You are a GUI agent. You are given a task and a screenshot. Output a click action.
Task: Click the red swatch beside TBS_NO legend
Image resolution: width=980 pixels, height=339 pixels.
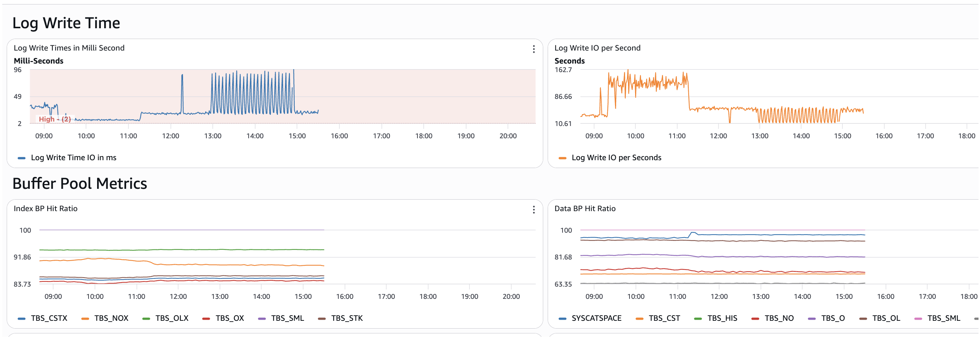[x=755, y=319]
